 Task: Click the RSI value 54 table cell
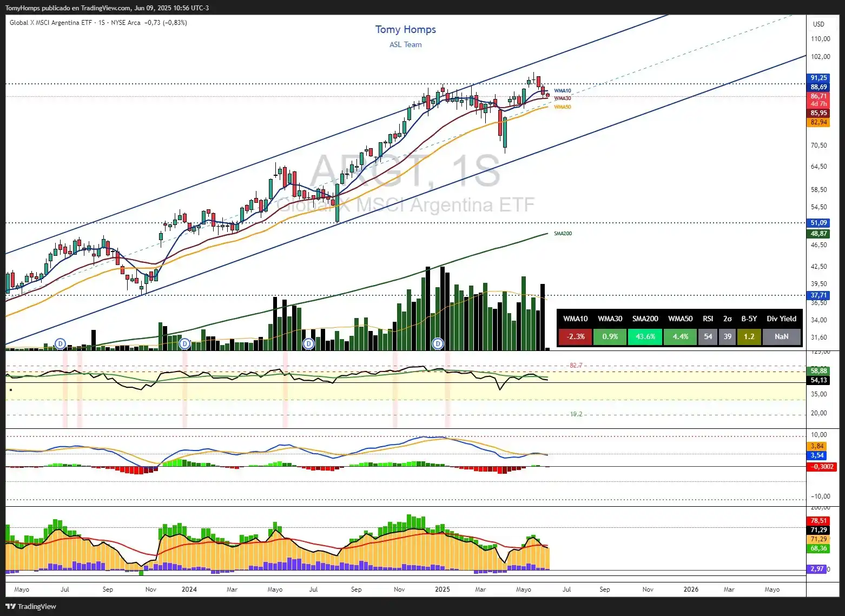[708, 336]
